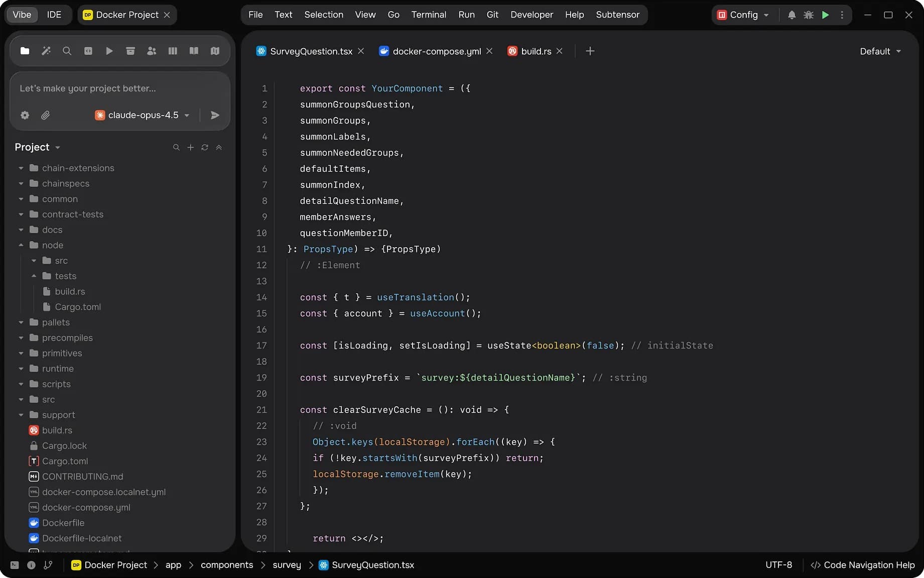
Task: Open the claude-opus-4.5 model dropdown
Action: click(x=143, y=115)
